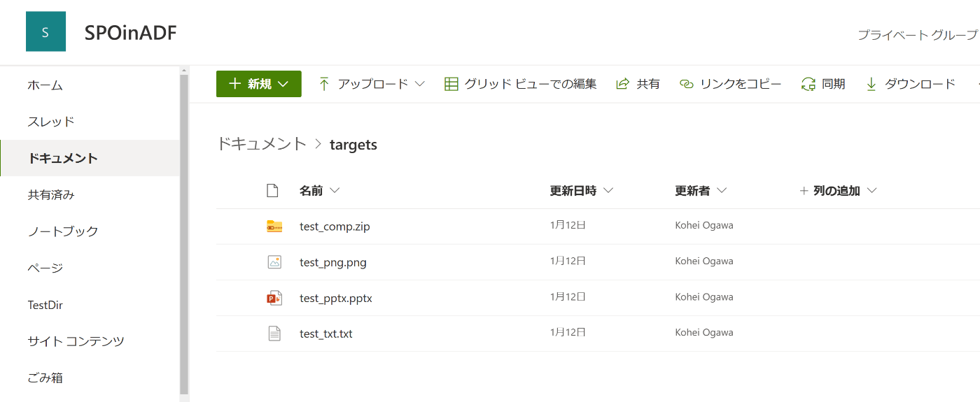Select ノートブック in the side navigation
The image size is (980, 402).
click(63, 231)
